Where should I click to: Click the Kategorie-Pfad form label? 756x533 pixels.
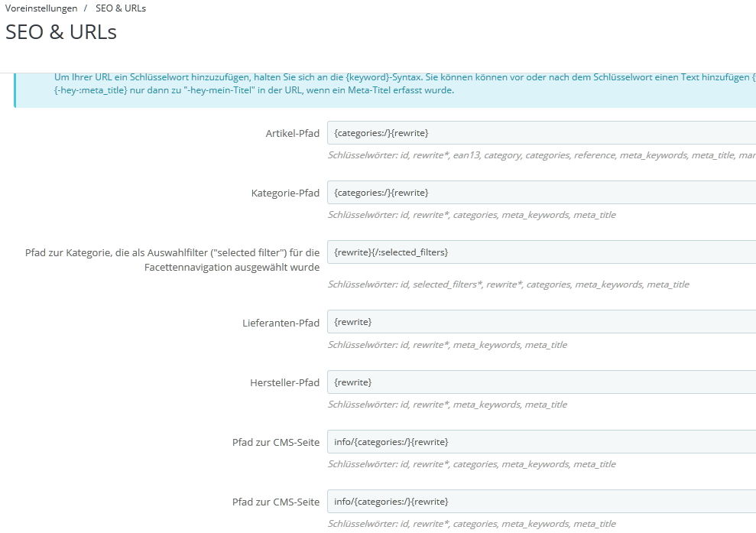[x=287, y=193]
